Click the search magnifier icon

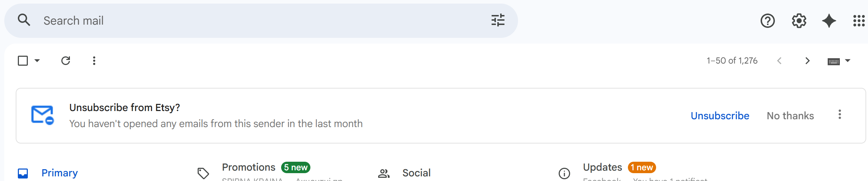24,20
